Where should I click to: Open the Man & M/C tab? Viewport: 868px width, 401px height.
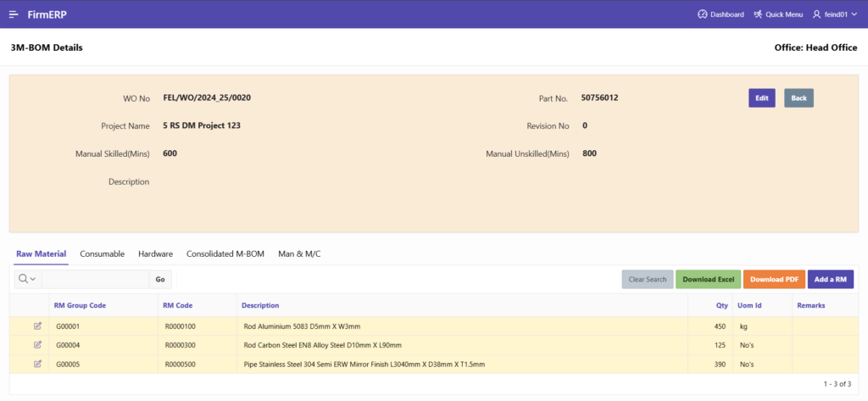299,253
